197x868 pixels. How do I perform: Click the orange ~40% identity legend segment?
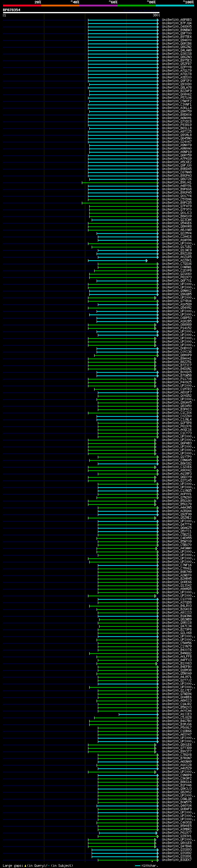(x=60, y=6)
